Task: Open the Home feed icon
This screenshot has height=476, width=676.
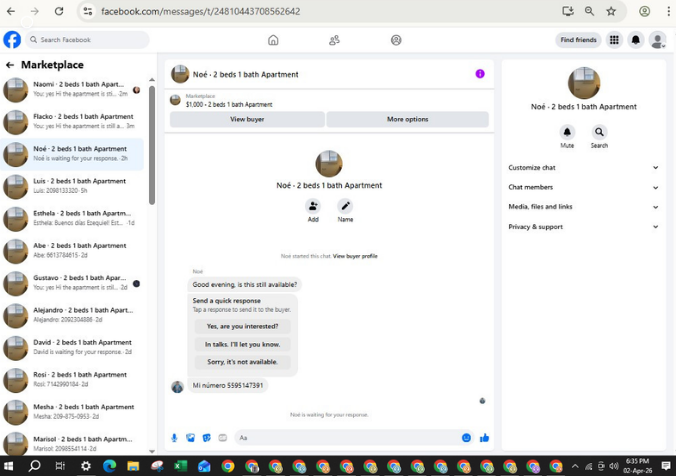Action: click(273, 40)
